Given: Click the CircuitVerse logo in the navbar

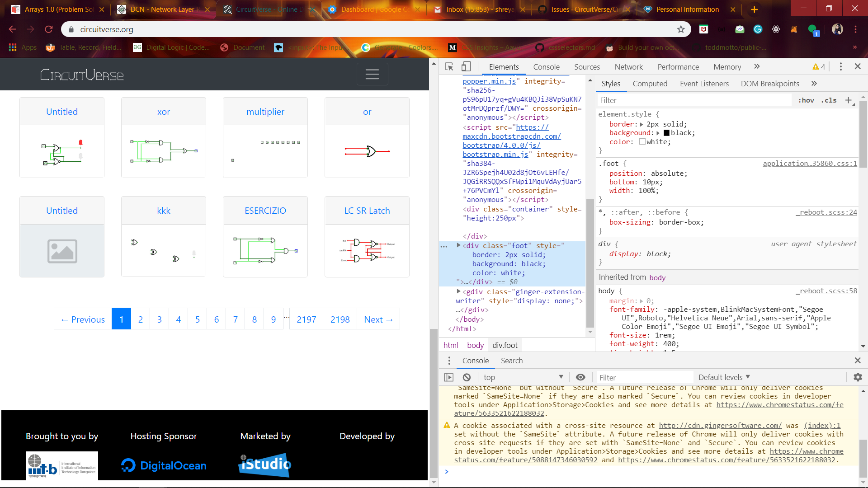Looking at the screenshot, I should pos(81,75).
